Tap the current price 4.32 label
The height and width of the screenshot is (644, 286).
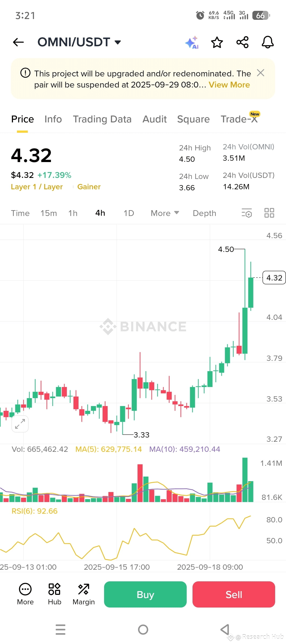tap(274, 278)
